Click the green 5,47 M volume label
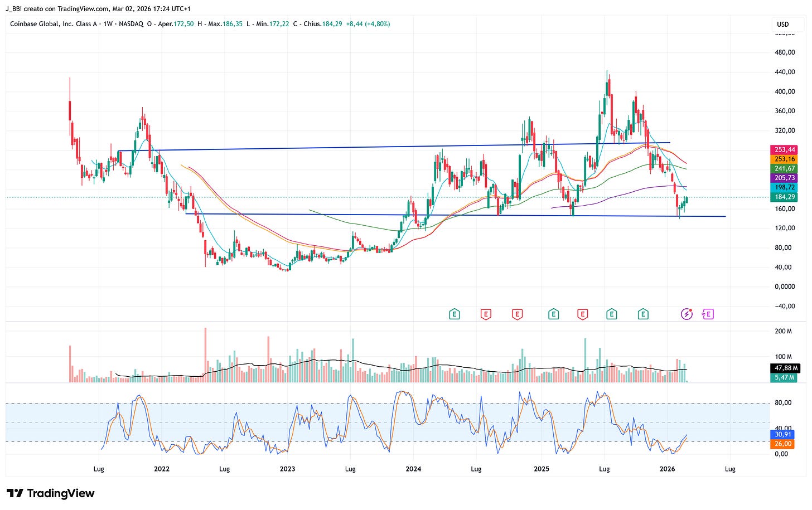The width and height of the screenshot is (812, 510). (x=784, y=377)
